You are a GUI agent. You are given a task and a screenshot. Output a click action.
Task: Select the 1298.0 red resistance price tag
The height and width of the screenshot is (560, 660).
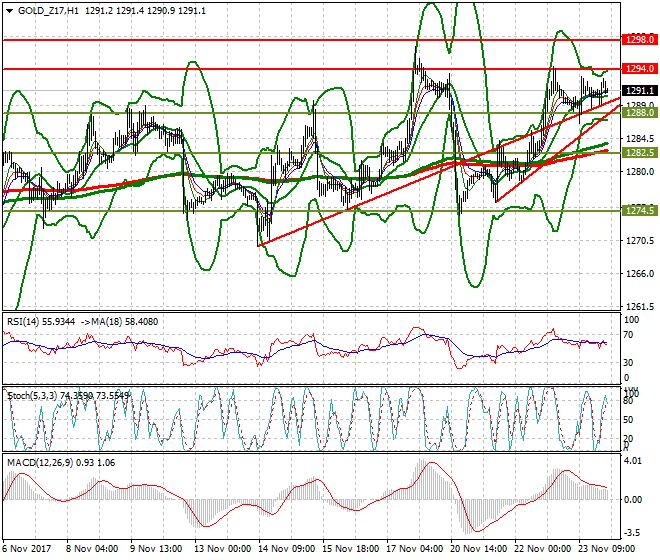[638, 40]
